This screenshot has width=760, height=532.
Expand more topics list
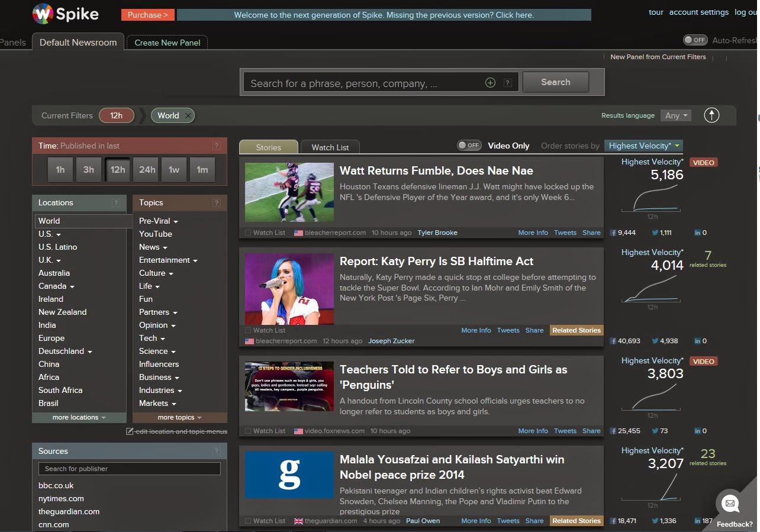180,417
